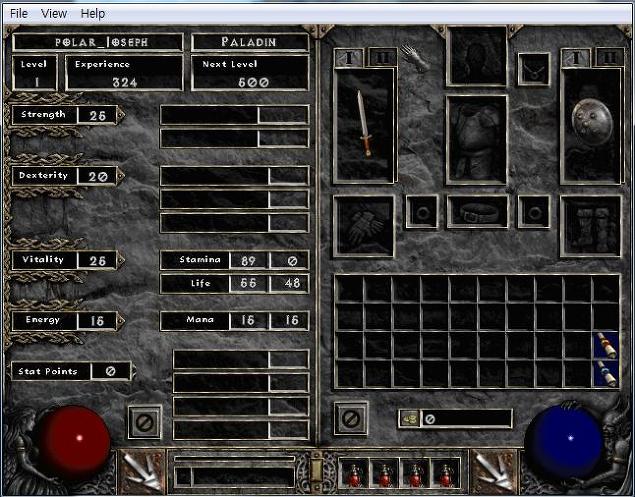
Task: Click the empty amulet slot
Action: [x=533, y=69]
